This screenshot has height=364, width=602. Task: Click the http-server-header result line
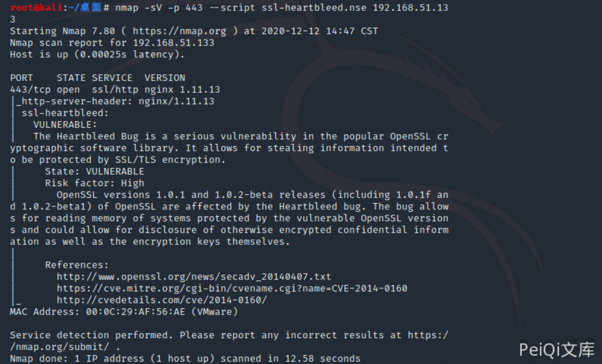point(118,101)
